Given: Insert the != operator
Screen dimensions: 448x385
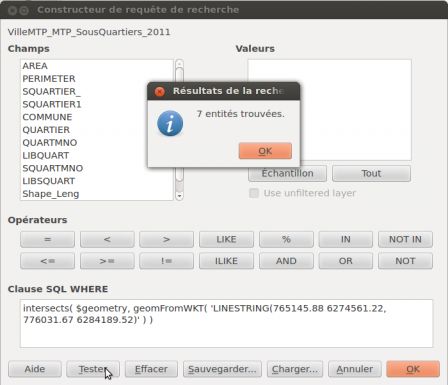Looking at the screenshot, I should tap(167, 261).
